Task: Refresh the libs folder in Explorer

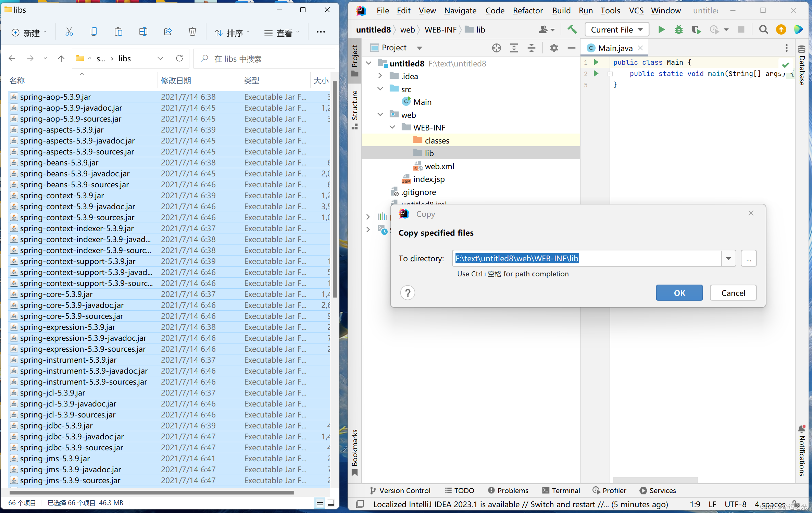Action: [179, 59]
